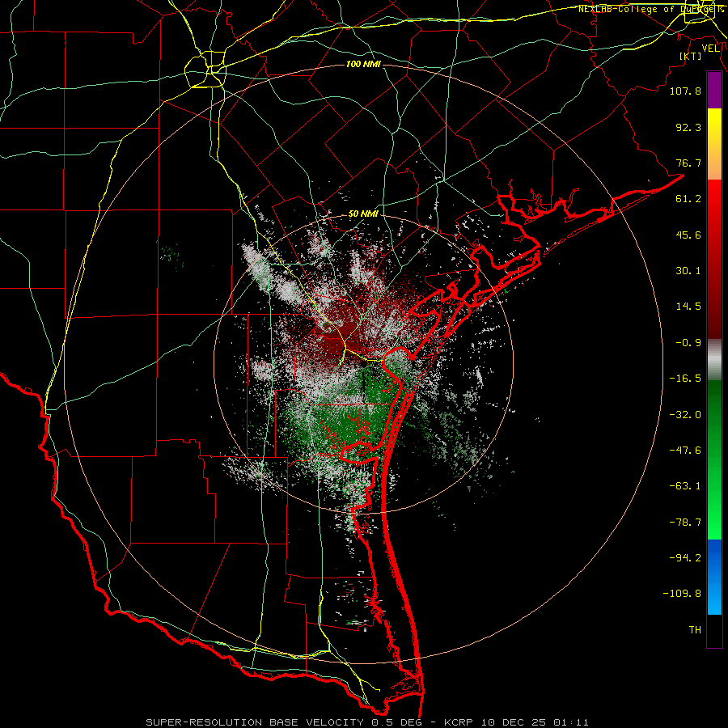Click the -32.0 legend value
This screenshot has width=728, height=728.
tap(685, 415)
